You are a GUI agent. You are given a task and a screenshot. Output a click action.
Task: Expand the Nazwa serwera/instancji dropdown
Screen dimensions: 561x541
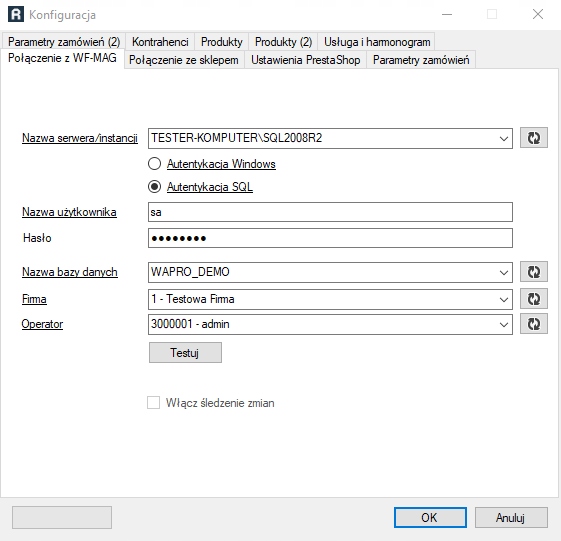(x=504, y=138)
